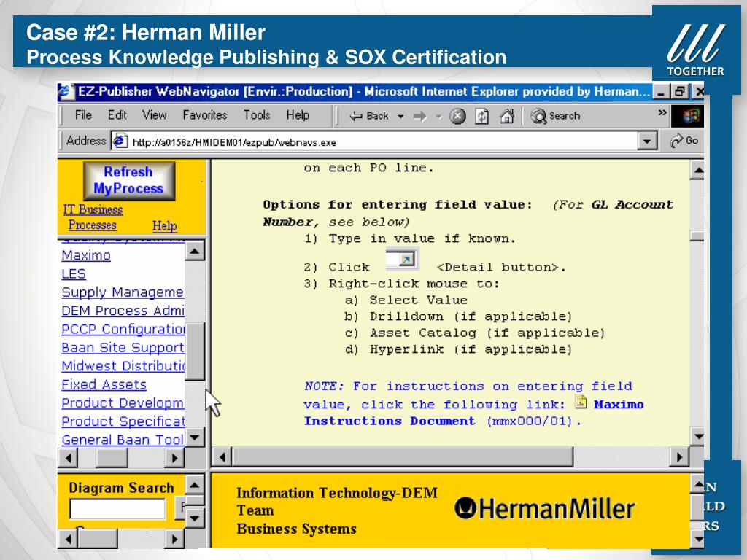Click footer pane scroll up arrow
The width and height of the screenshot is (747, 560).
pos(697,485)
